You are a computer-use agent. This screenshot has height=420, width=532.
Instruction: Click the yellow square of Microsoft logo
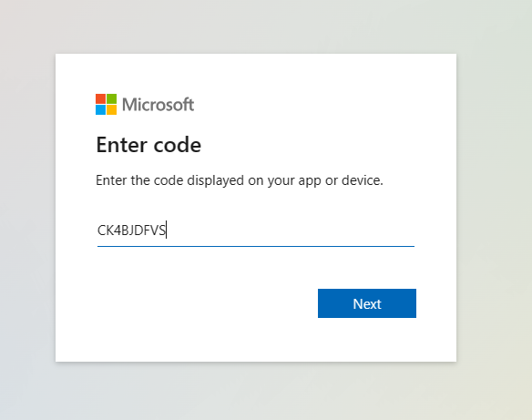(112, 110)
